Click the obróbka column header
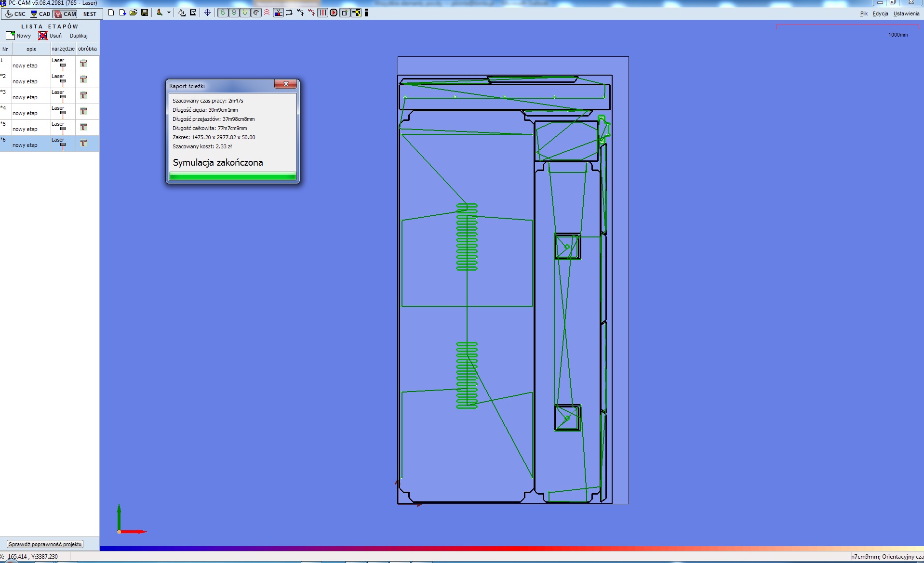The image size is (924, 563). [x=87, y=49]
